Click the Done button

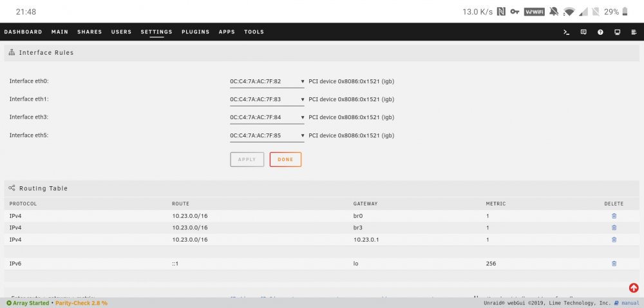285,159
